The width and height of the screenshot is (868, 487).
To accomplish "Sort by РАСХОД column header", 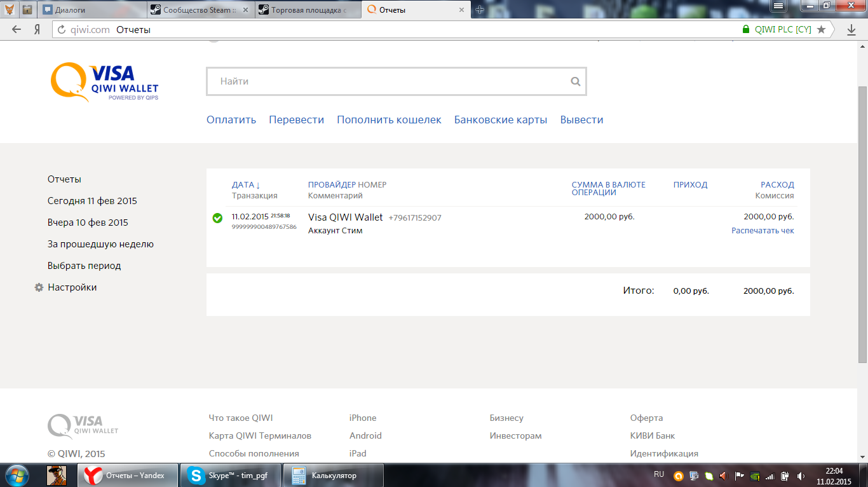I will pos(777,185).
